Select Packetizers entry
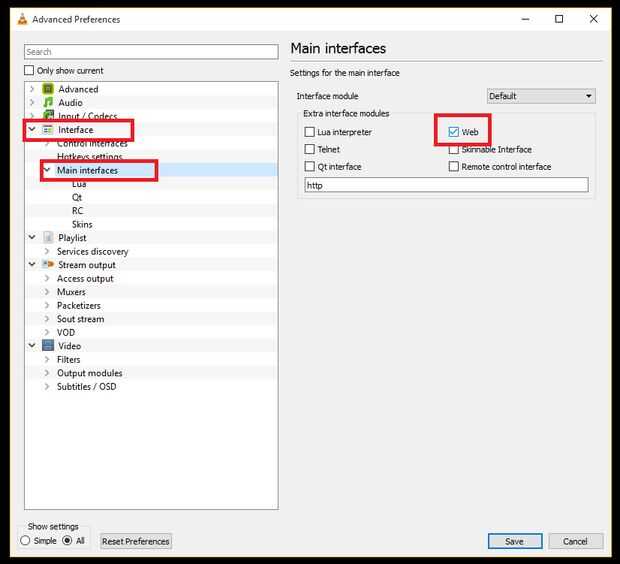 click(x=79, y=305)
